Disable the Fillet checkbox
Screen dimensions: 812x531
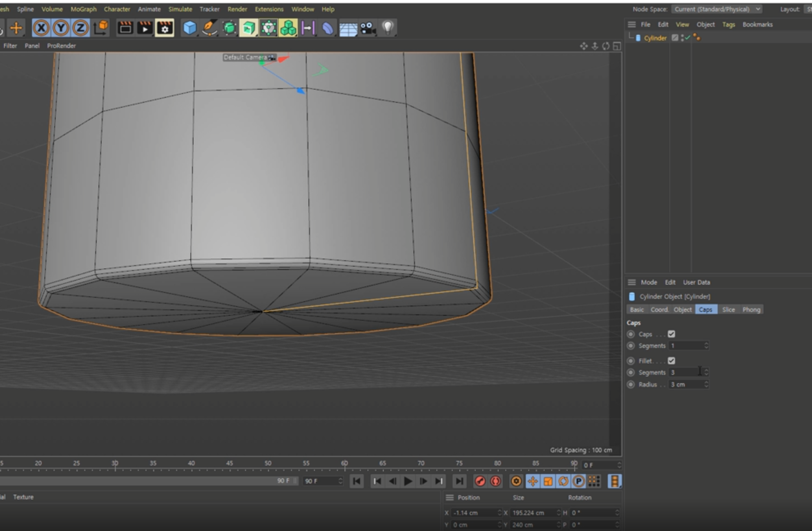[x=671, y=361]
